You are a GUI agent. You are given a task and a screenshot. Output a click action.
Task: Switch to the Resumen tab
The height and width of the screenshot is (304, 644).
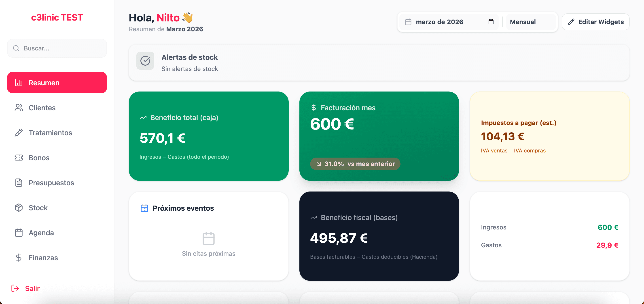(x=44, y=83)
